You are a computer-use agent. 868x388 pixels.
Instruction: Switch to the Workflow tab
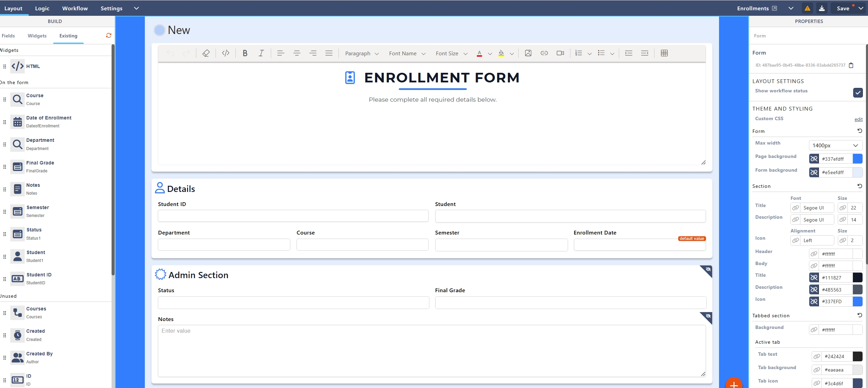coord(75,8)
